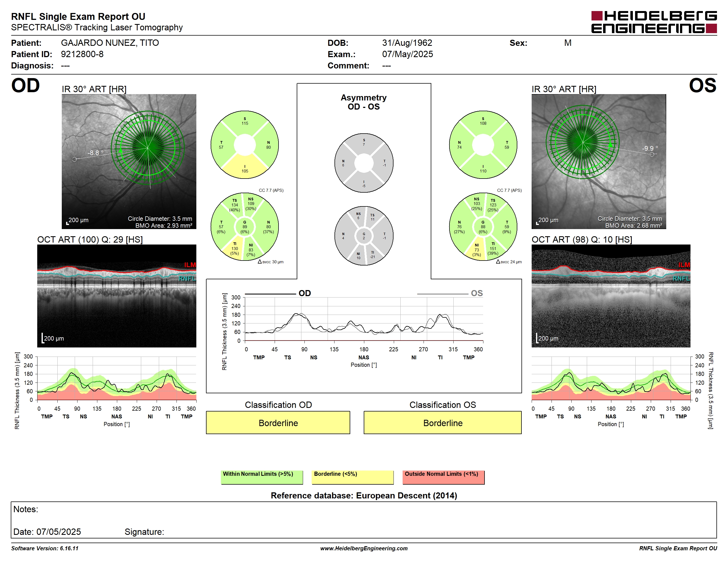Click OS quadrant pie inferior sector 110

click(x=483, y=169)
